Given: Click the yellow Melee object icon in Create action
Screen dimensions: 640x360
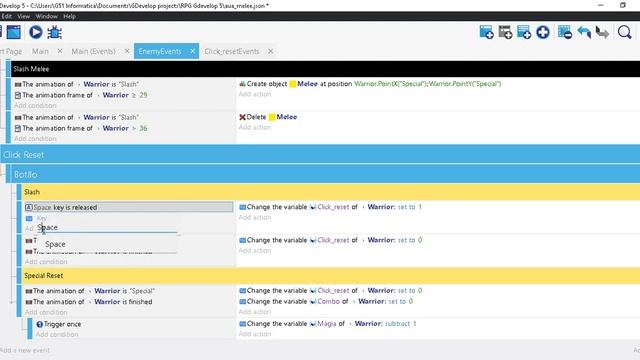Looking at the screenshot, I should click(x=293, y=84).
